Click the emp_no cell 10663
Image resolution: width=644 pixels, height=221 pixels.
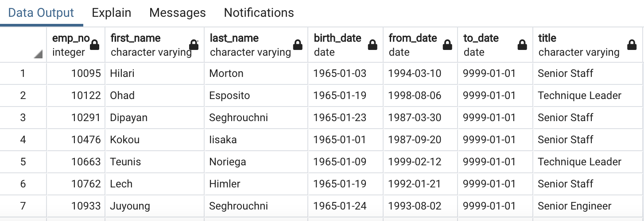coord(86,162)
